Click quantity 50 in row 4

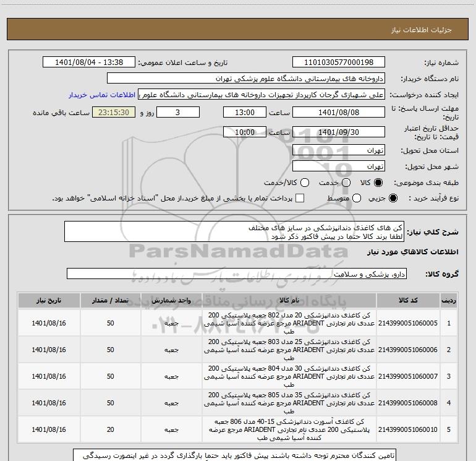tap(110, 403)
